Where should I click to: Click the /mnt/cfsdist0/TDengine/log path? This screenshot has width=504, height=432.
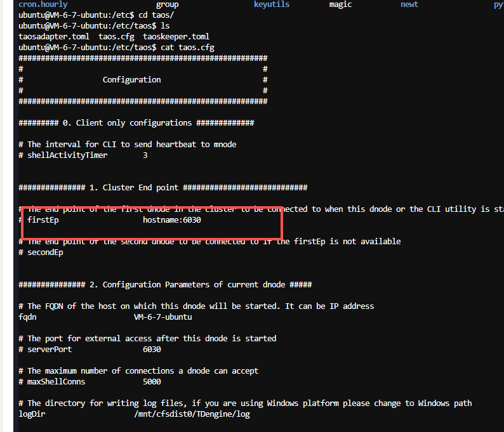coord(192,414)
